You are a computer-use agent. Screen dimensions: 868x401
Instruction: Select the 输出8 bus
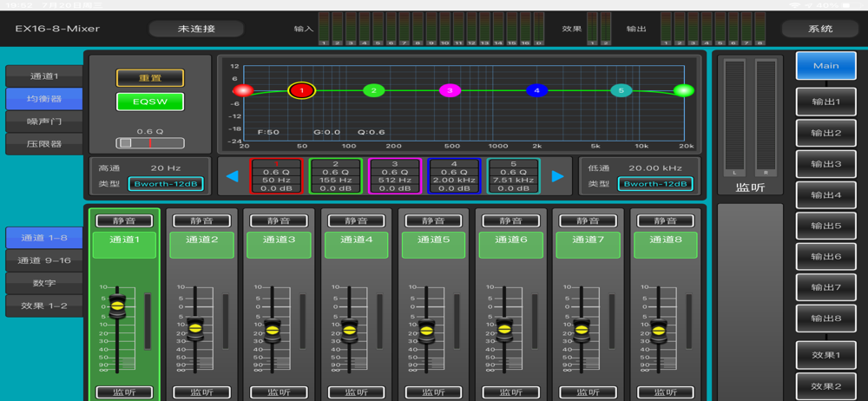tap(826, 319)
